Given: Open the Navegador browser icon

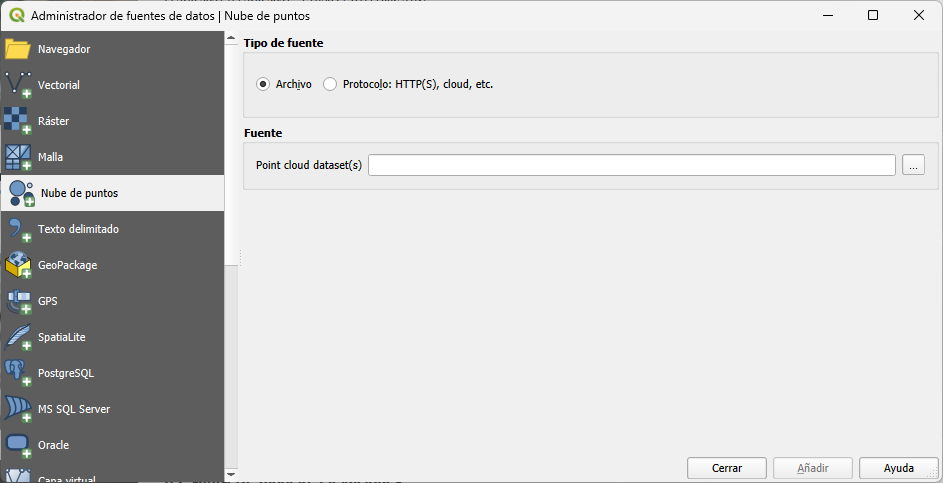Looking at the screenshot, I should coord(18,49).
